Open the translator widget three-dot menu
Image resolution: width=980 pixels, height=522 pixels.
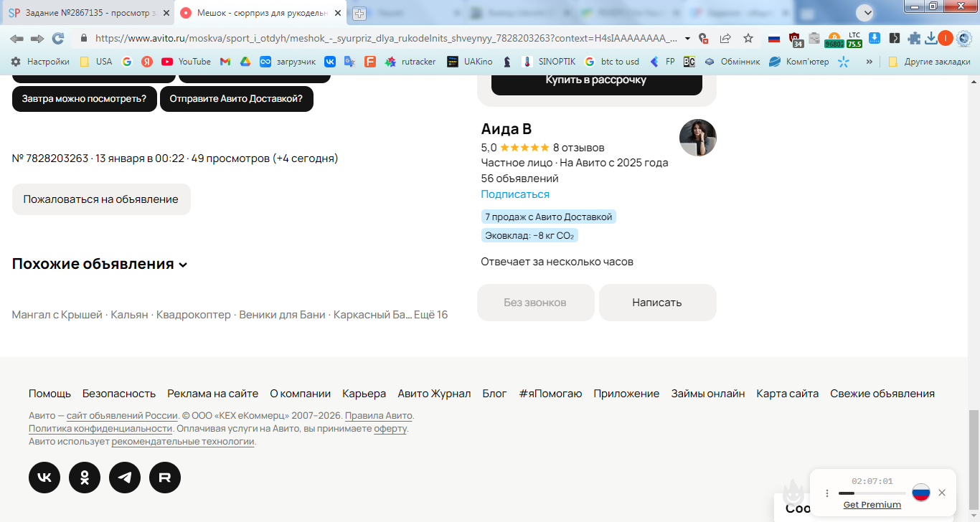[826, 493]
